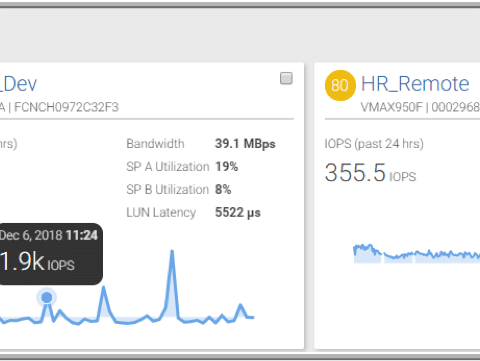Click the serial FCNCH0972C32F3 text
The image size is (480, 361).
click(66, 107)
